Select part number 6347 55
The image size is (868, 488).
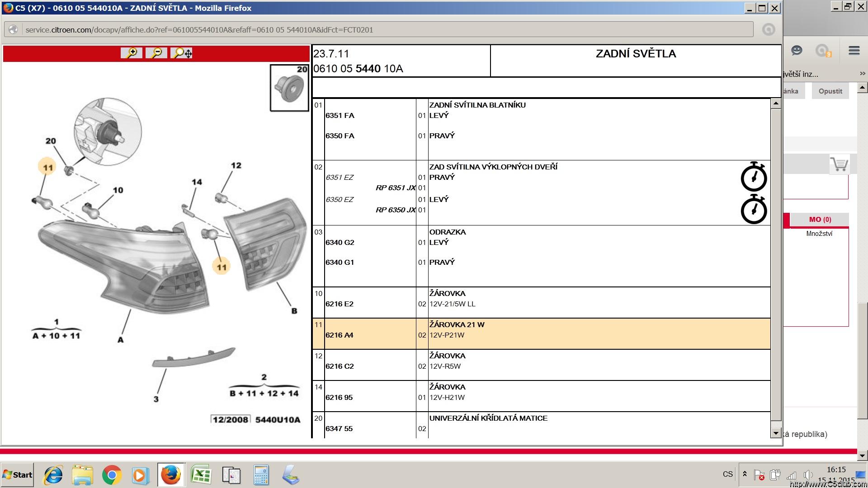pos(339,429)
